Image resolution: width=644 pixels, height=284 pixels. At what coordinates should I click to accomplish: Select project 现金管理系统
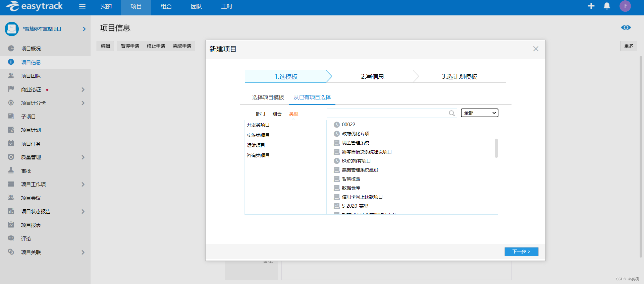tap(356, 143)
